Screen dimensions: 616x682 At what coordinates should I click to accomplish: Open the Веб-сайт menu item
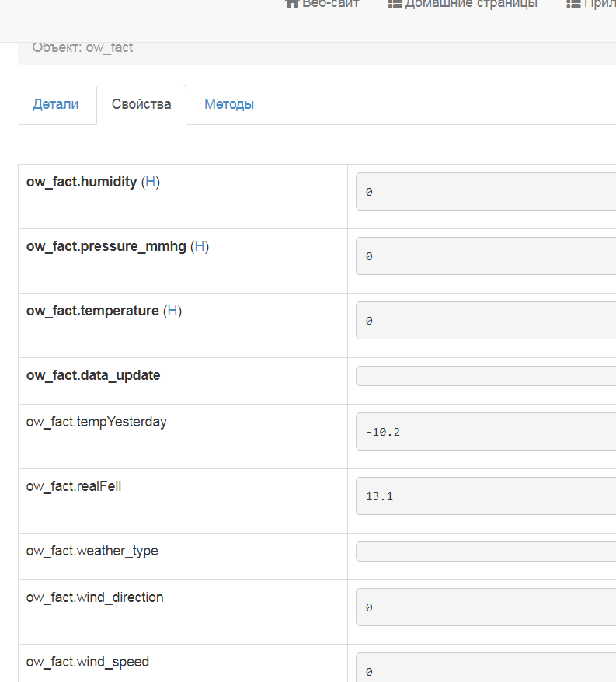[330, 3]
